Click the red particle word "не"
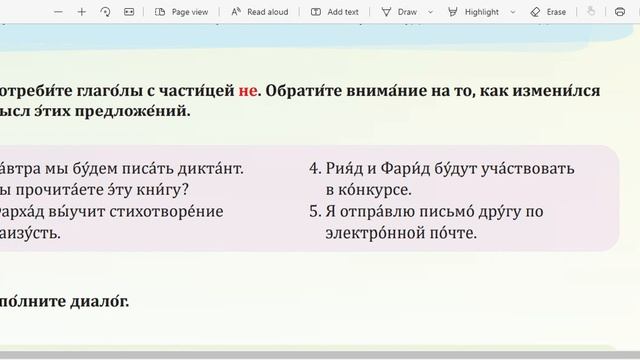 click(x=248, y=91)
